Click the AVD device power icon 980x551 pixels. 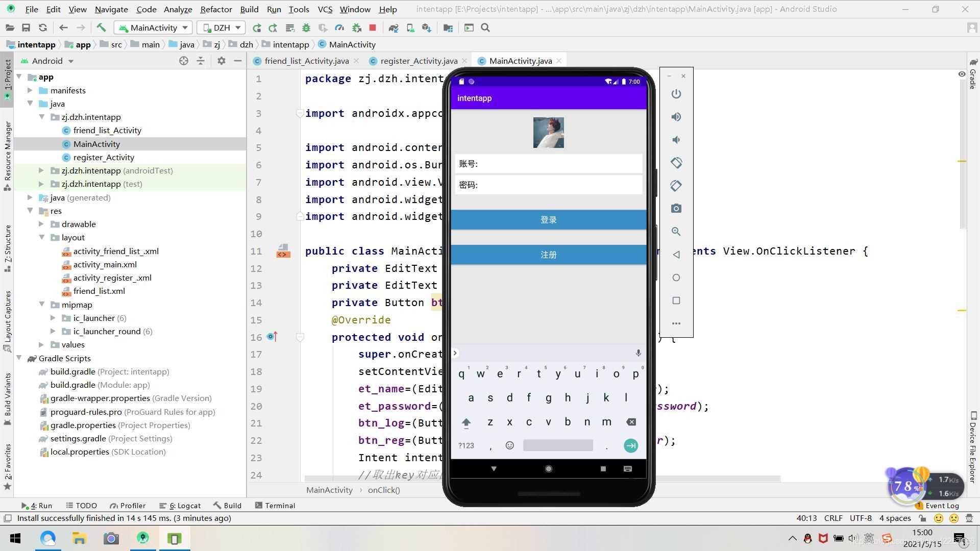[x=675, y=94]
